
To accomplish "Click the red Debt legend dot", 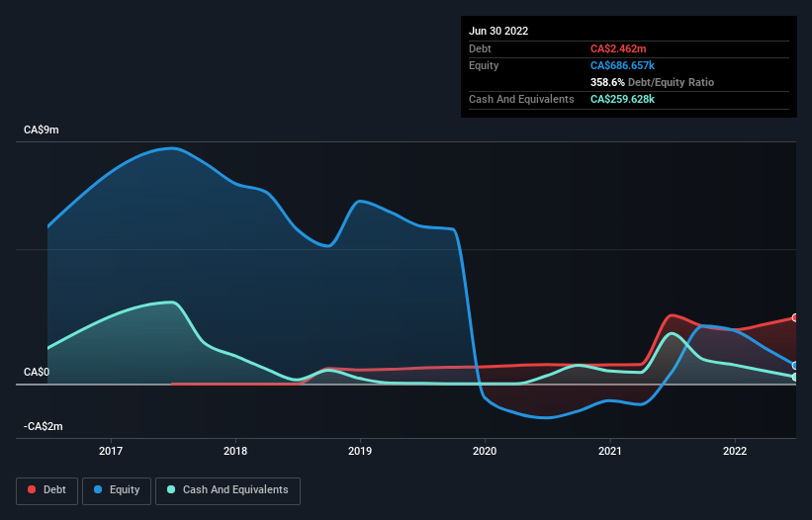I will (32, 489).
